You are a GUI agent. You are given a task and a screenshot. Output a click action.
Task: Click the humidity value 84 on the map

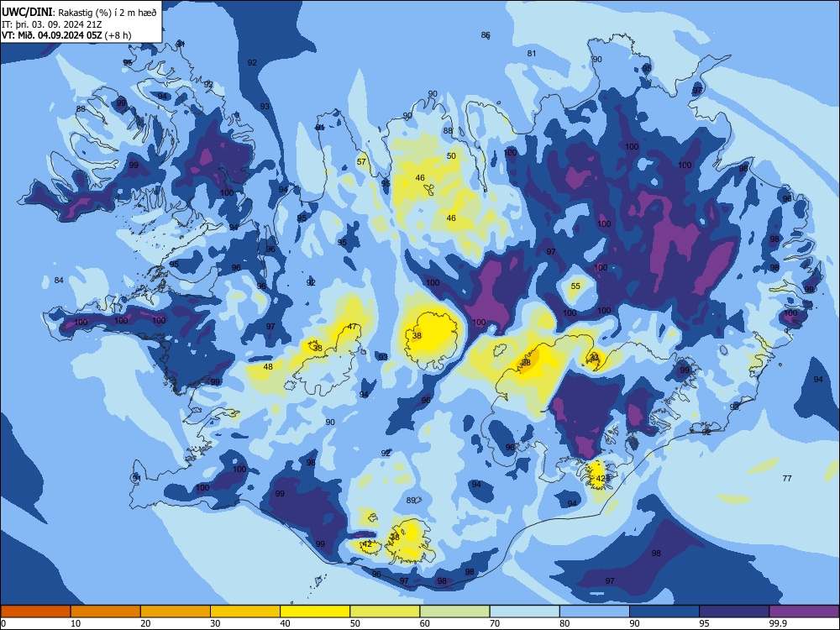[59, 281]
